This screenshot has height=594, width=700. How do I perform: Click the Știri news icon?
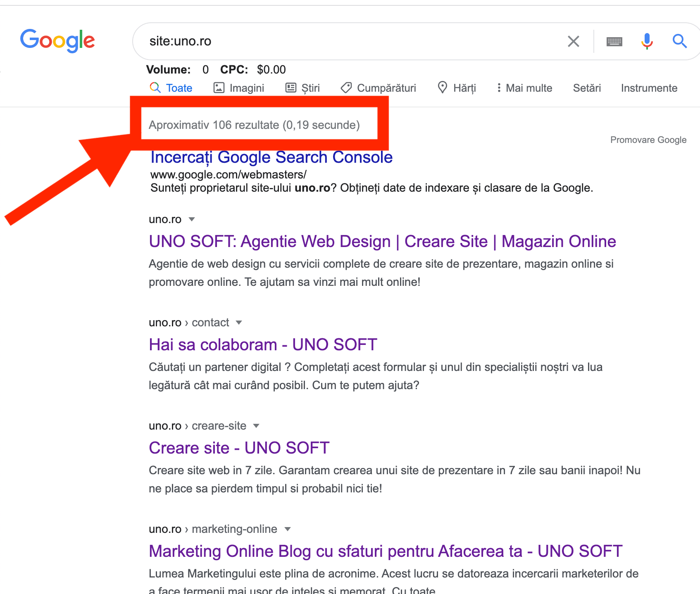(x=290, y=88)
